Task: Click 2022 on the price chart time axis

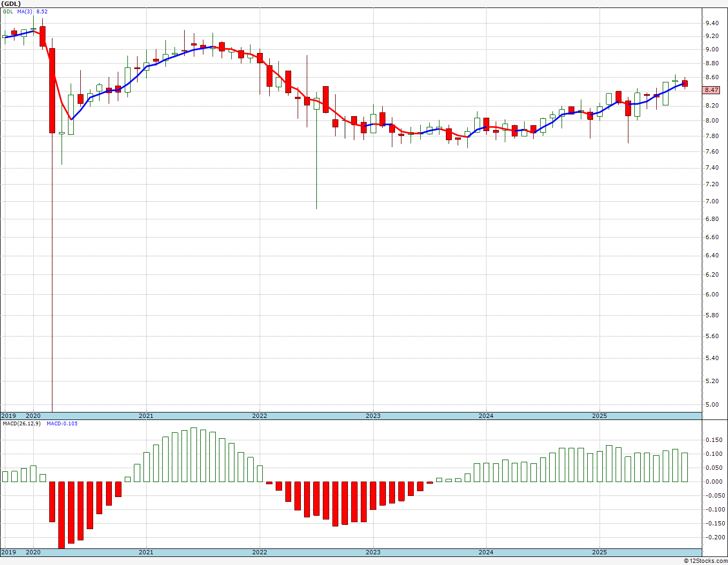Action: click(260, 416)
